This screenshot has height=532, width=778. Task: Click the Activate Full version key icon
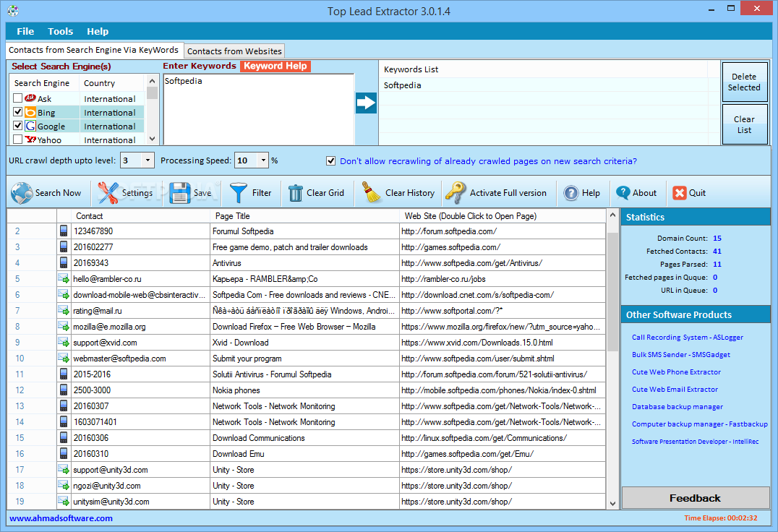pyautogui.click(x=455, y=193)
